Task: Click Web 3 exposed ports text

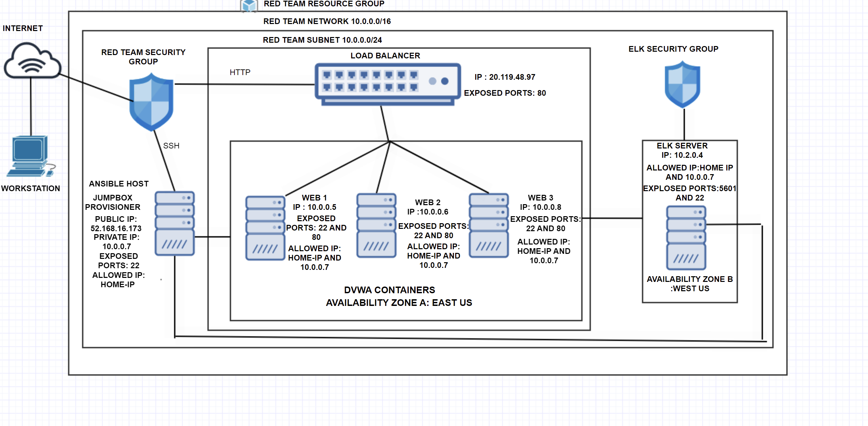Action: (546, 224)
